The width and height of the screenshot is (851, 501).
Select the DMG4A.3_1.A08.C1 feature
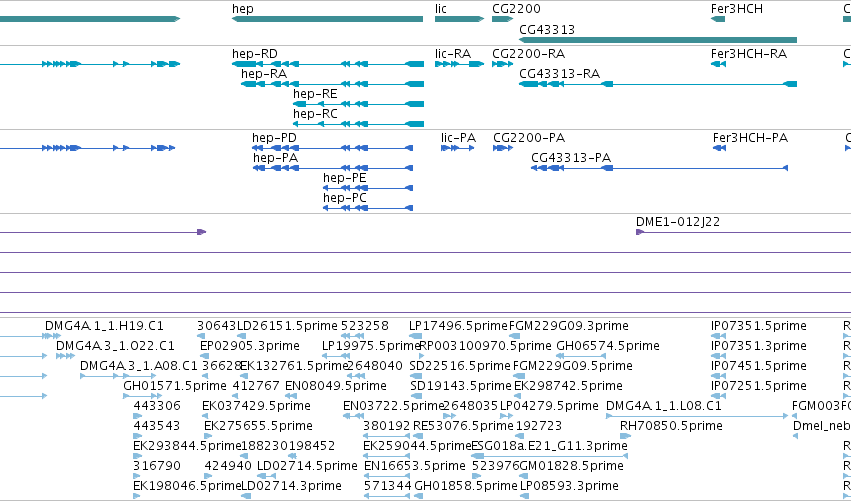tap(118, 376)
